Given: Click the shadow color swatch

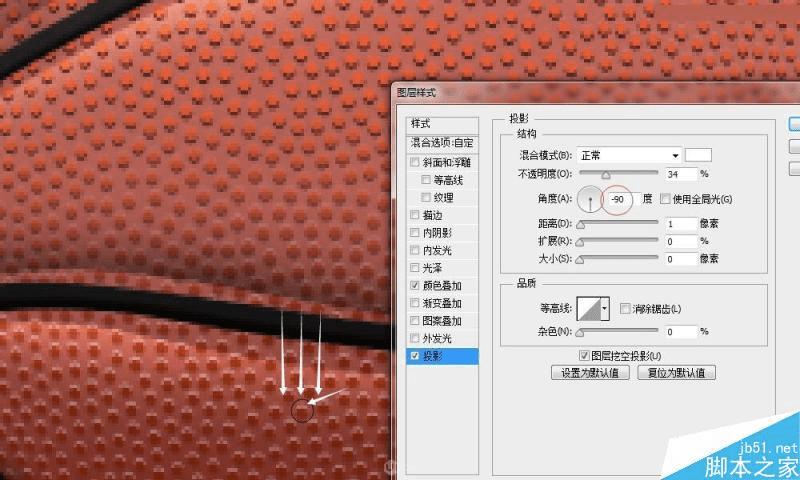Looking at the screenshot, I should tap(697, 155).
